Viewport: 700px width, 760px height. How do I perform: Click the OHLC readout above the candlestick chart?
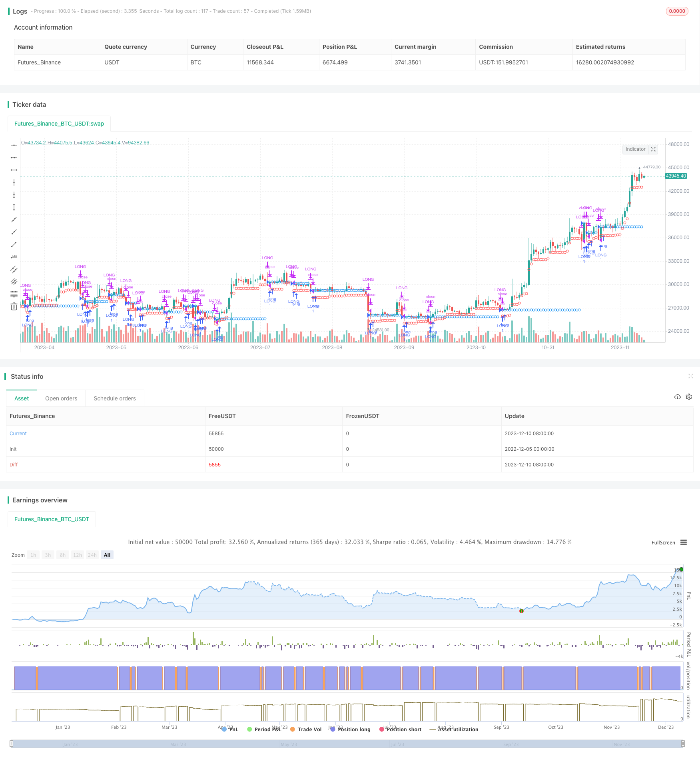click(85, 143)
